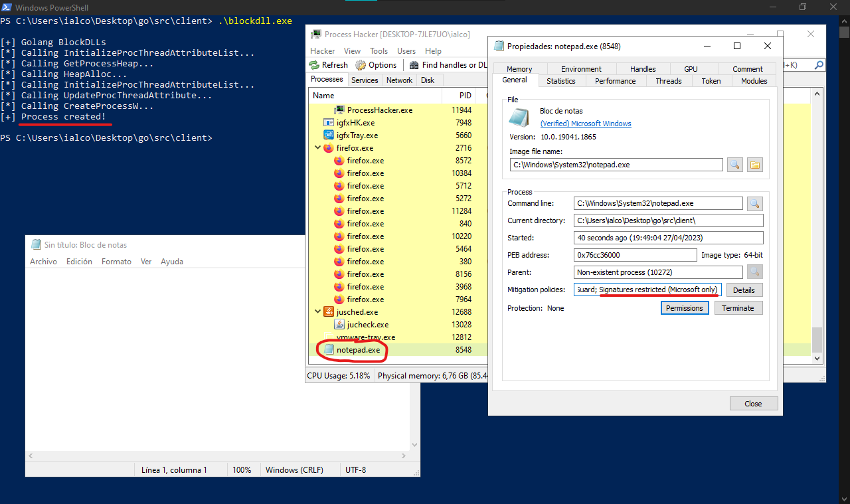The image size is (850, 504).
Task: Click the Current directory field
Action: pos(668,220)
